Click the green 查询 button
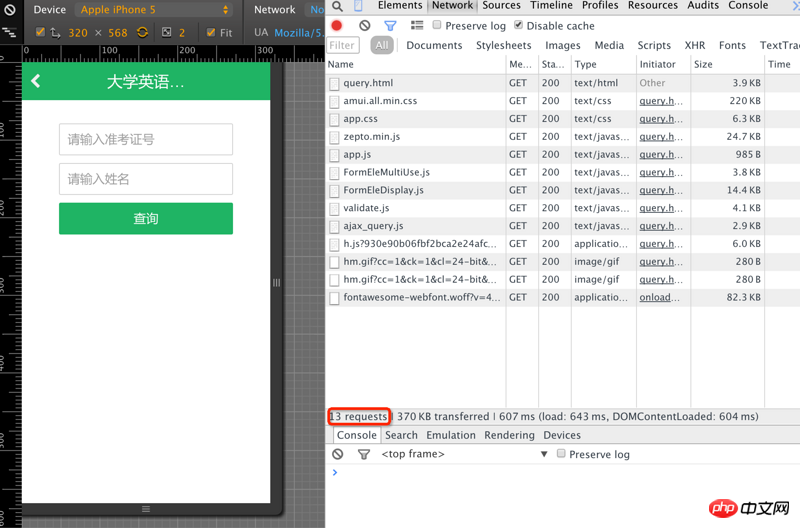Viewport: 800px width, 528px height. coord(146,219)
